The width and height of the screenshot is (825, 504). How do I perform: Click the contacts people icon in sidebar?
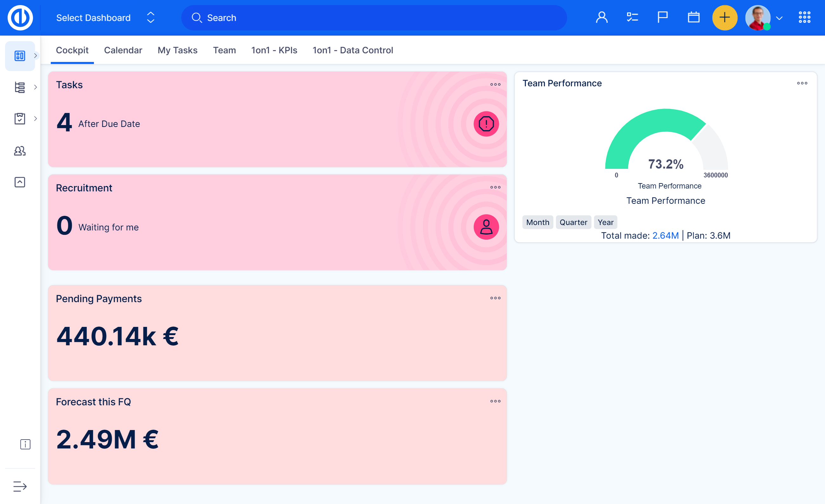click(x=20, y=151)
